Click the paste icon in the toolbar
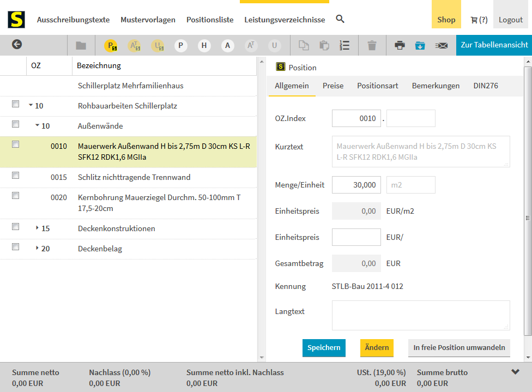532x392 pixels. pyautogui.click(x=324, y=45)
